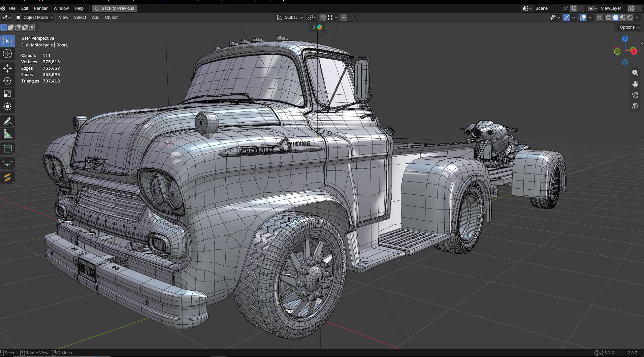The width and height of the screenshot is (644, 357).
Task: Toggle the Show Gizmo button
Action: (567, 18)
